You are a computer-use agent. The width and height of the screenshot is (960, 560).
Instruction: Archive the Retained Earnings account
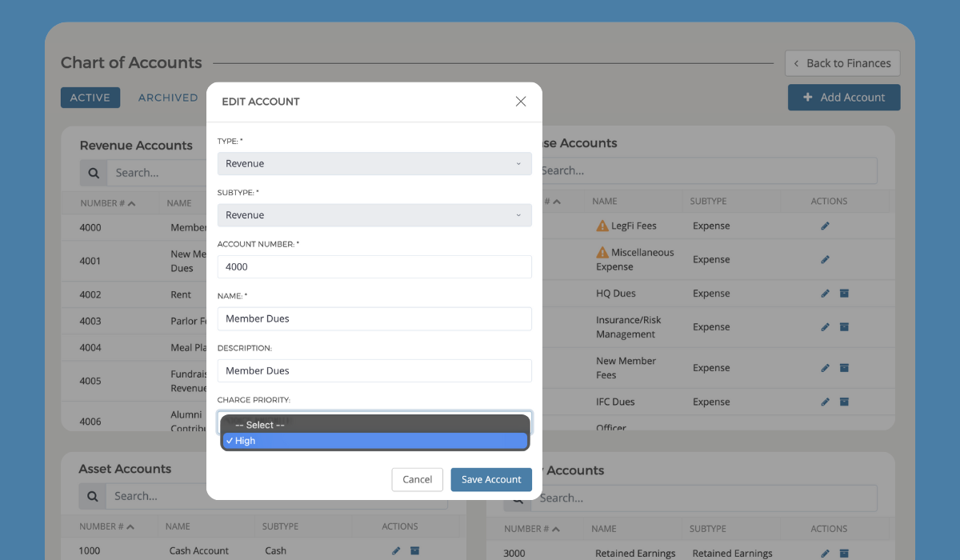click(x=844, y=553)
